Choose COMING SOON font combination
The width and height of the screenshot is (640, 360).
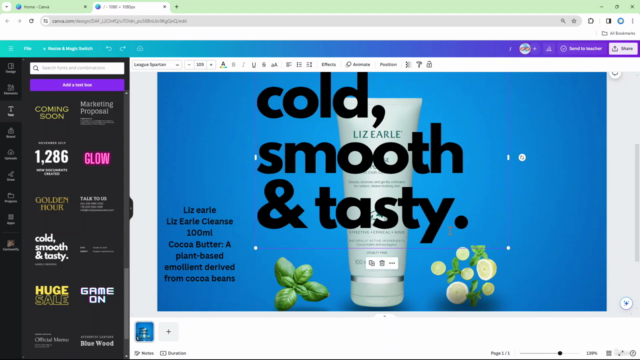click(52, 113)
